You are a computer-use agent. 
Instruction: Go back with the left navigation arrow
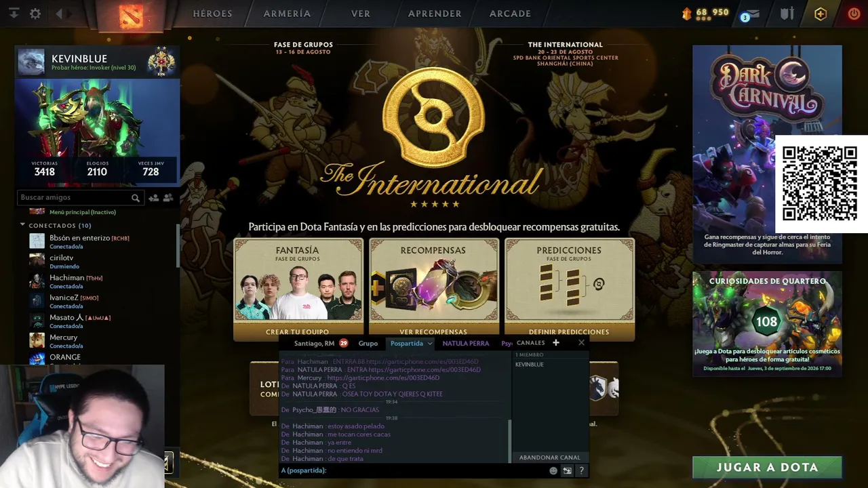coord(59,14)
